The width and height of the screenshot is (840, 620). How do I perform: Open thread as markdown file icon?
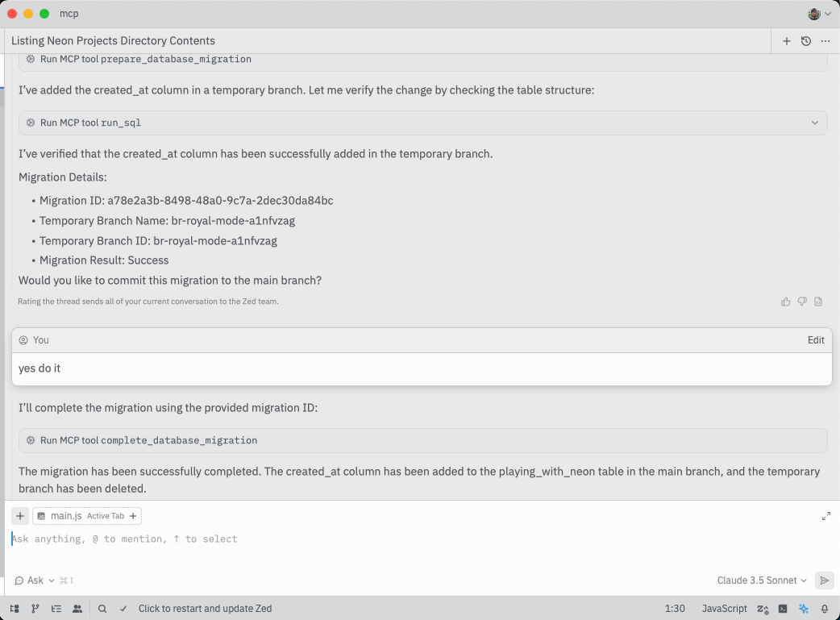(x=818, y=302)
